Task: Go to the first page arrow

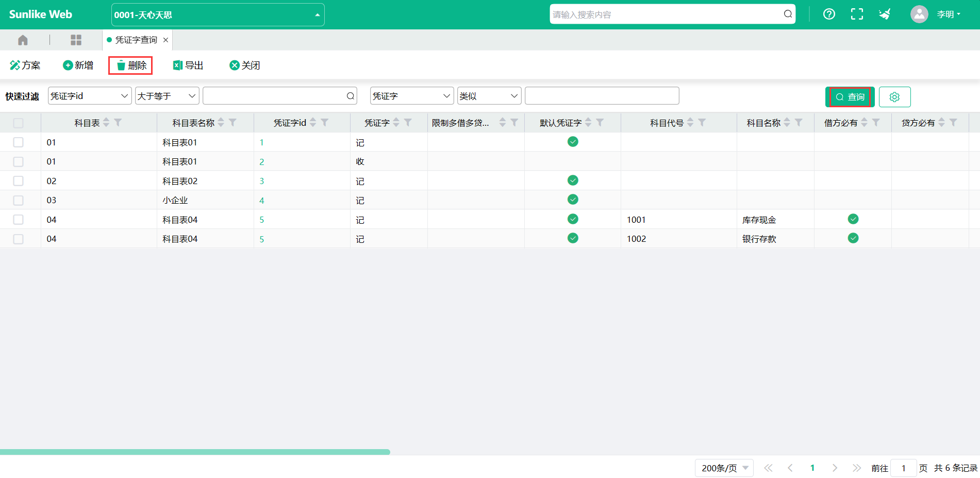Action: point(768,468)
